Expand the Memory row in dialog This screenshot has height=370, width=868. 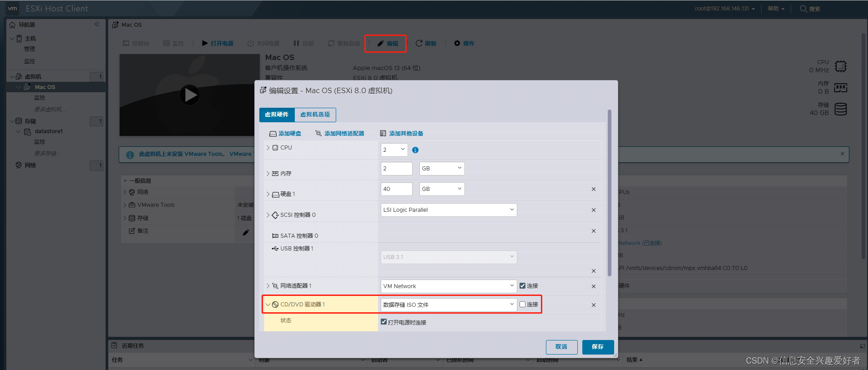click(268, 173)
